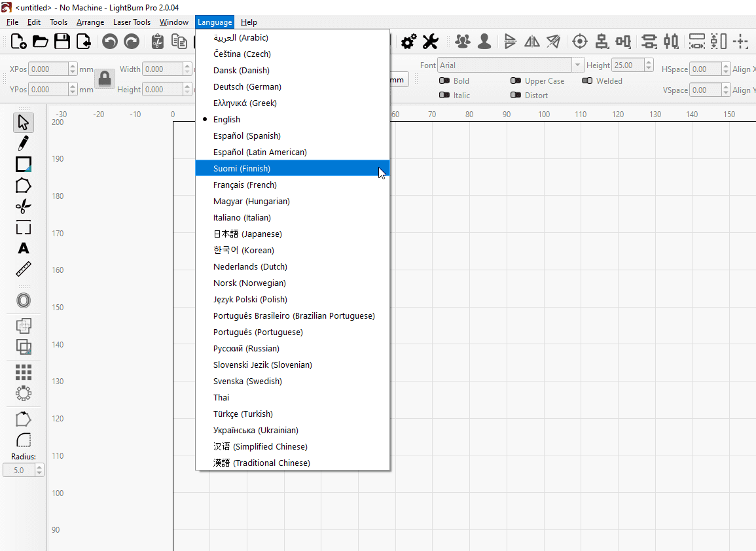The width and height of the screenshot is (756, 551).
Task: Click the Grid Array tool
Action: [x=23, y=372]
